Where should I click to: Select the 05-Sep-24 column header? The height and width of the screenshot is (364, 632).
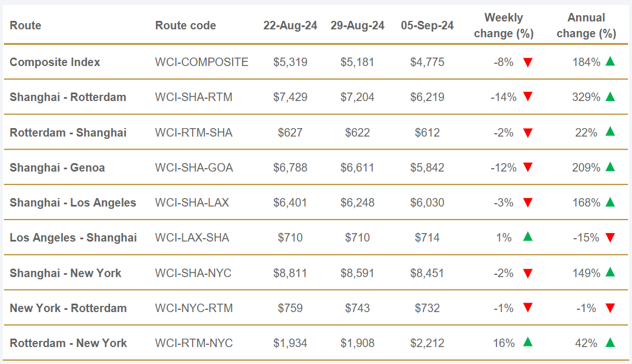tap(427, 25)
